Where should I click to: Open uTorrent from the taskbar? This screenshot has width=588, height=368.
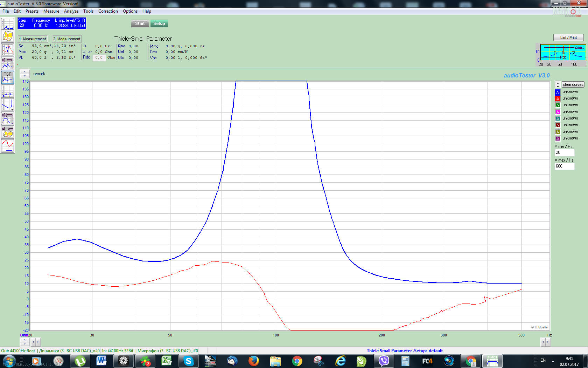[x=80, y=361]
